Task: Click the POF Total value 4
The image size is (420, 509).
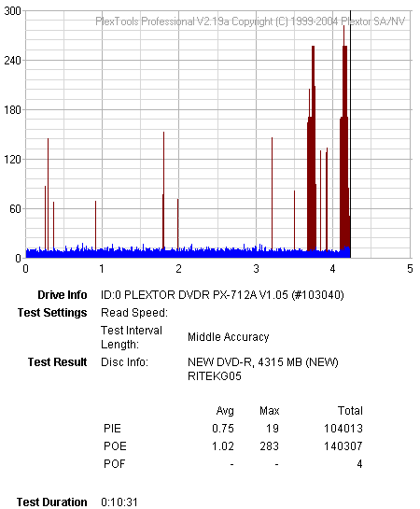Action: coord(359,464)
